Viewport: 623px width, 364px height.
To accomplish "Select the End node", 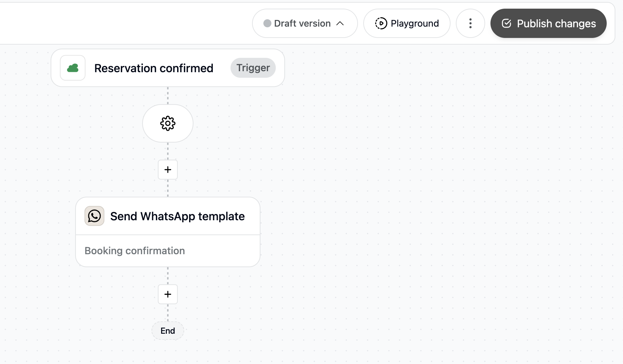I will [x=168, y=331].
